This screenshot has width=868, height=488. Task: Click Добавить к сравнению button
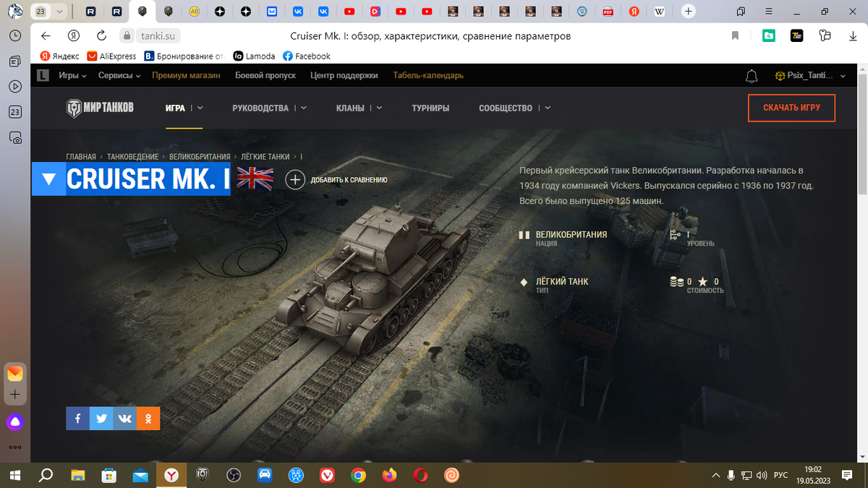pyautogui.click(x=337, y=179)
